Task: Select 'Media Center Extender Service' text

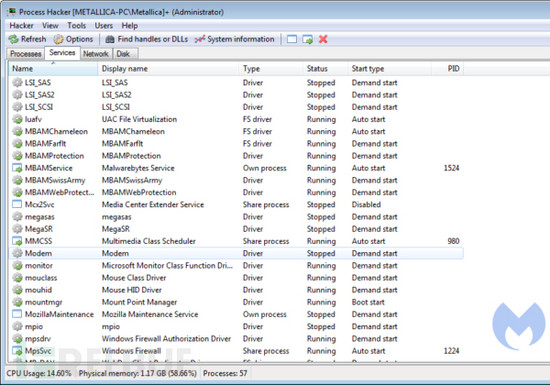Action: point(153,204)
